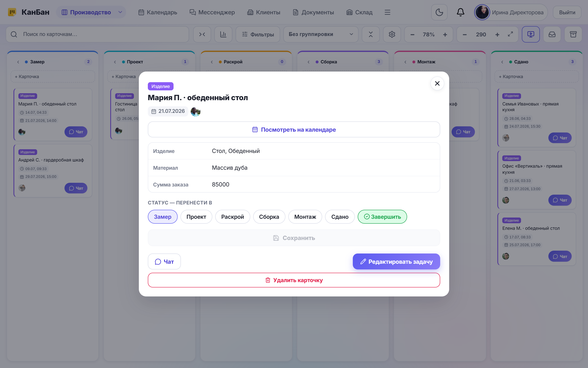Select status Монтаж
588x368 pixels.
305,217
